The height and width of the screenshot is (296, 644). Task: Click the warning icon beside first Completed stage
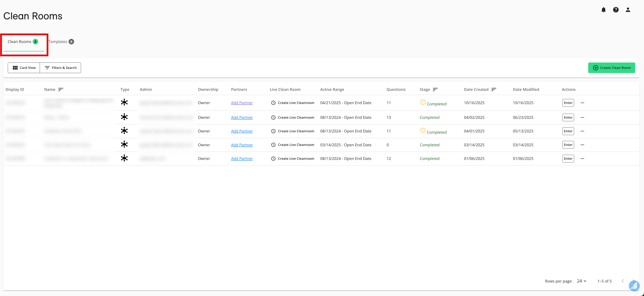coord(423,102)
